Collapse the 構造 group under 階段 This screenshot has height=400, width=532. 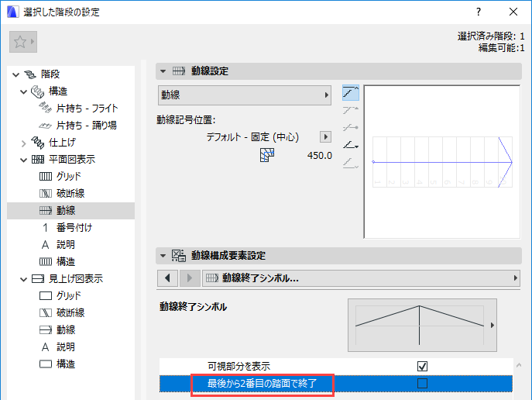[23, 91]
